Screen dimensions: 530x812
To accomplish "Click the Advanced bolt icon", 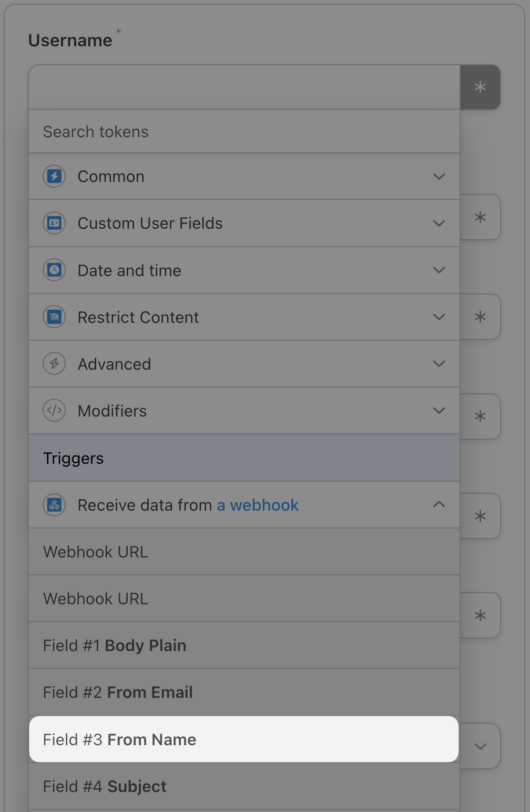I will tap(54, 364).
